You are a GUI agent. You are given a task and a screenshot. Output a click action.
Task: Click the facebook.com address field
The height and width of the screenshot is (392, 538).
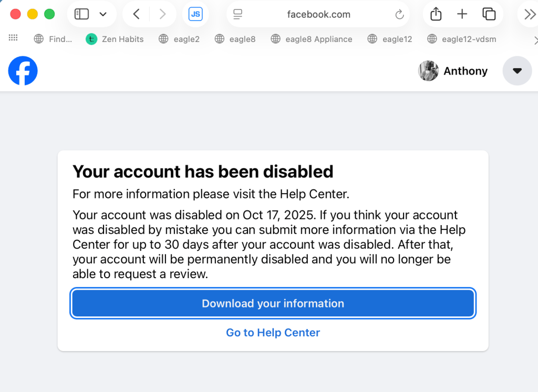318,15
